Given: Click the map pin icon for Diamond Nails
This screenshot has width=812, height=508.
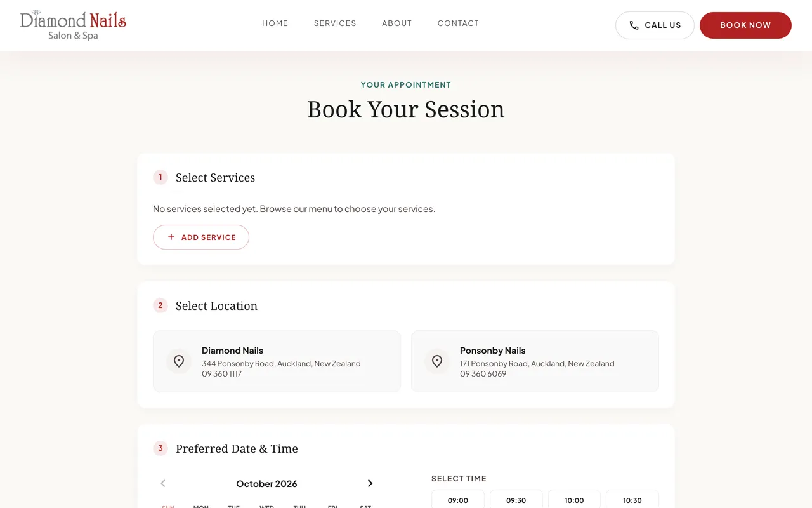Looking at the screenshot, I should coord(179,361).
